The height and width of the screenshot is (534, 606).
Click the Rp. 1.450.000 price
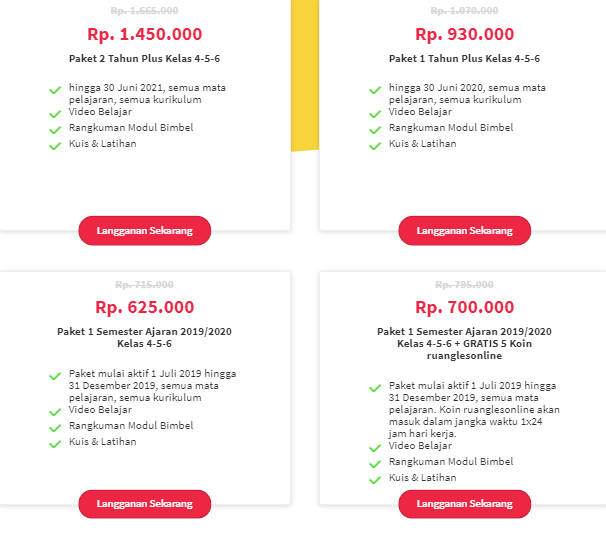click(144, 35)
